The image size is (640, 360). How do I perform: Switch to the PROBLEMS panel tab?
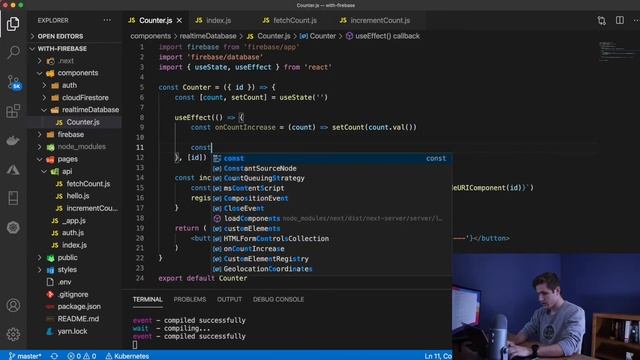pyautogui.click(x=190, y=299)
